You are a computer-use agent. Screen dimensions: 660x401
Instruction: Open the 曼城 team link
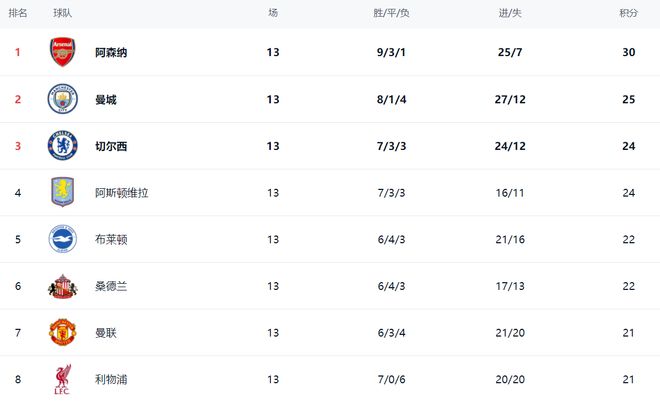(x=105, y=99)
